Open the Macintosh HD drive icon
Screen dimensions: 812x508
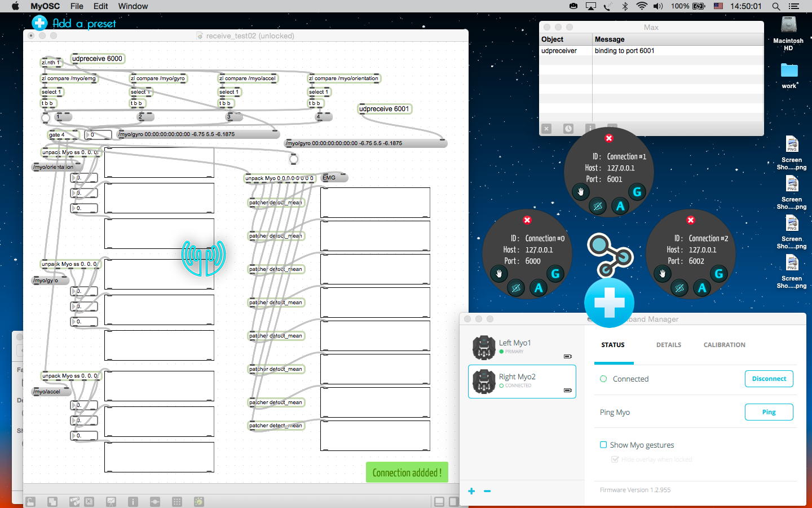click(x=788, y=25)
